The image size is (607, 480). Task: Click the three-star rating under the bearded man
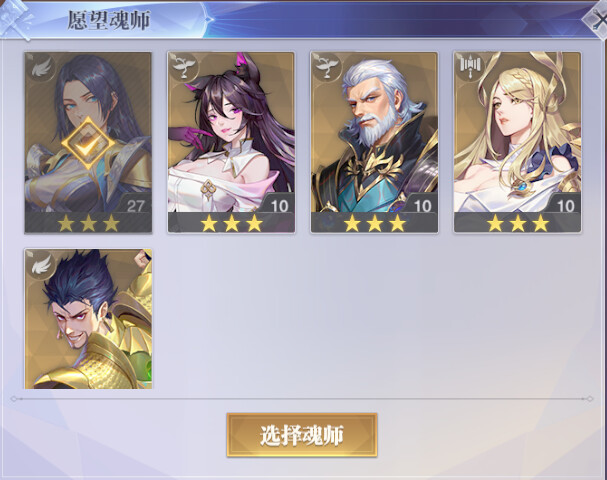pos(374,223)
